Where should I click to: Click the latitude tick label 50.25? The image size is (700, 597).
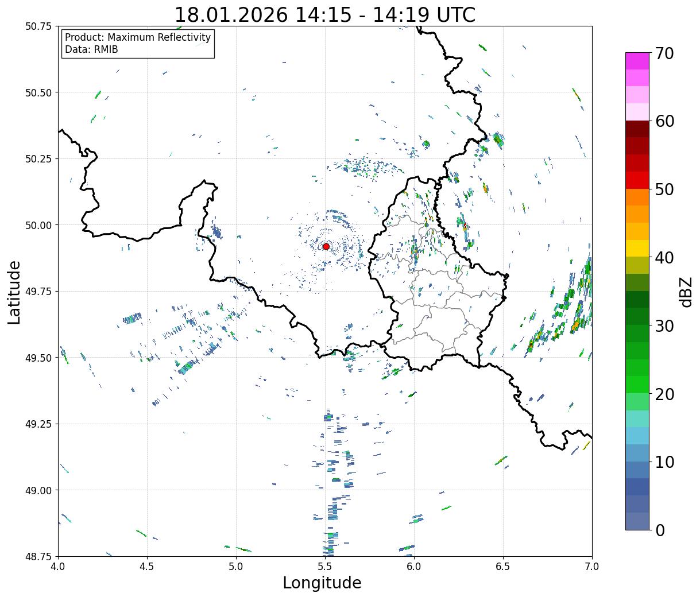pos(38,159)
